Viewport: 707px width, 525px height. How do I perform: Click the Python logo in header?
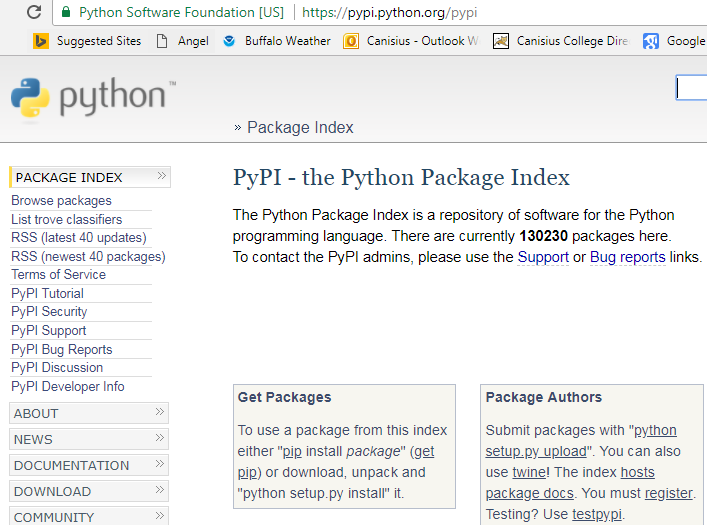[93, 97]
